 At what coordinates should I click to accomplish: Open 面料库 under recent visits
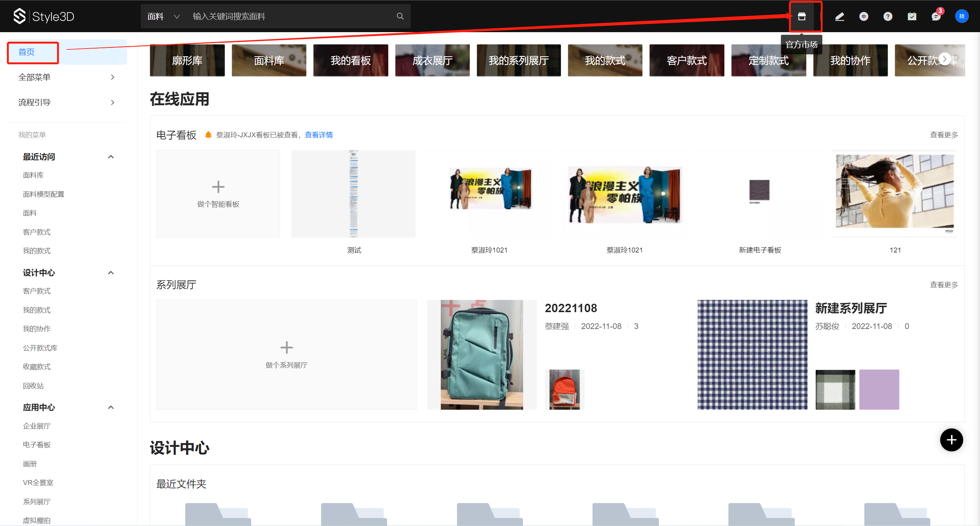(x=33, y=175)
